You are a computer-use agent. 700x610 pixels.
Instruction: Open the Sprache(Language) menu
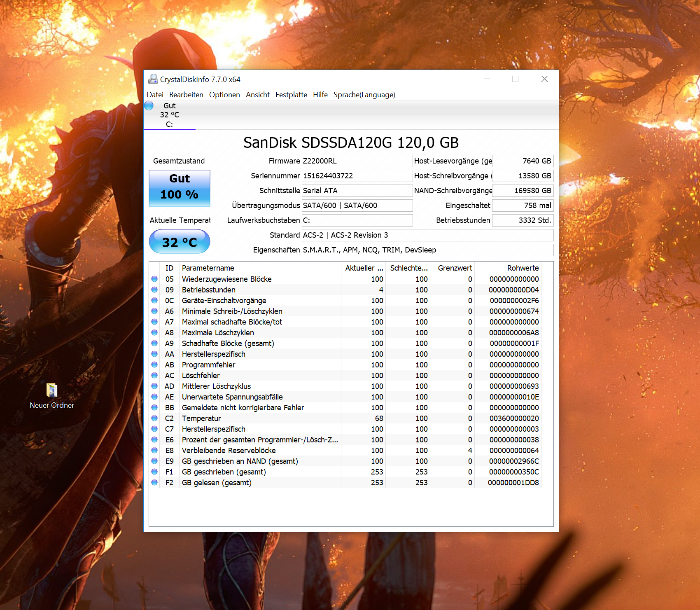[x=364, y=95]
